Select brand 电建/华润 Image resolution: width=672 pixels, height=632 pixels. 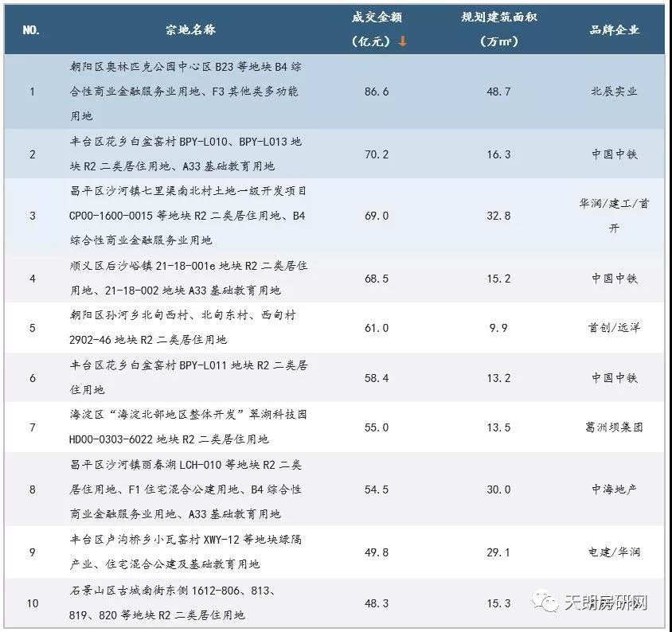pyautogui.click(x=614, y=552)
